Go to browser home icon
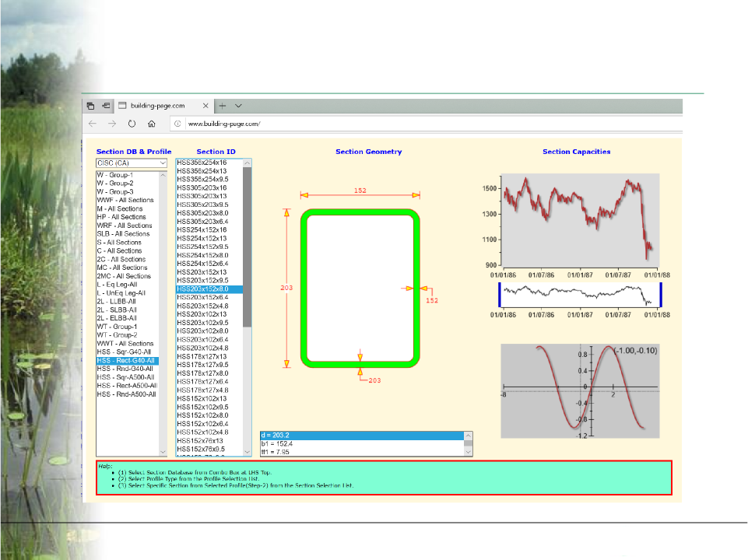 pos(152,124)
